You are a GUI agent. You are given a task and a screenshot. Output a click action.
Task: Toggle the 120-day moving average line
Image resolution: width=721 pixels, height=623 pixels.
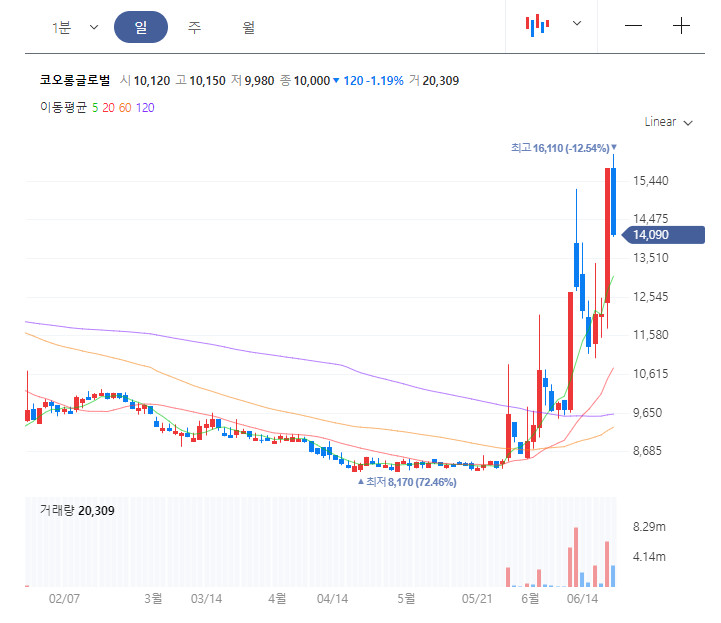click(145, 108)
